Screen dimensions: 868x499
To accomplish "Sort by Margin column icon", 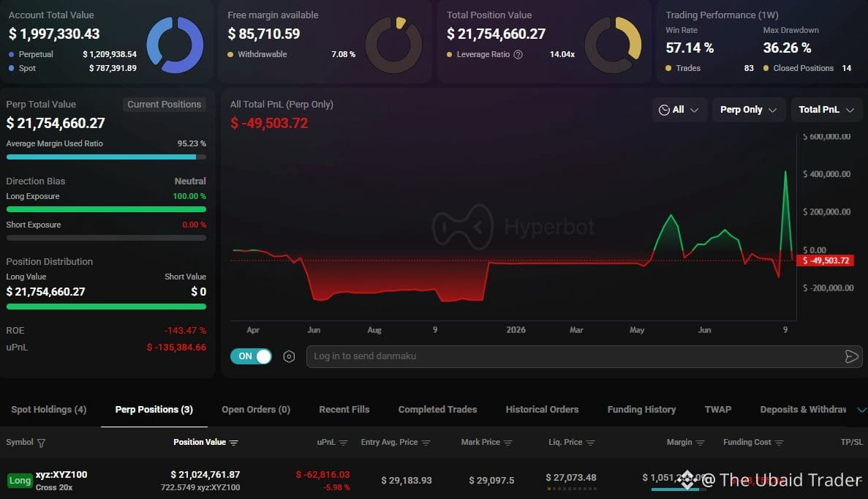I will tap(700, 443).
